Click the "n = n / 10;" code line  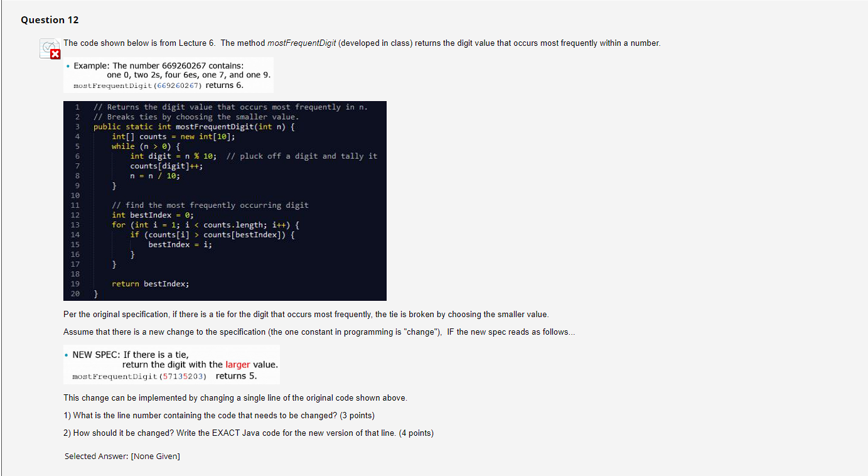tap(155, 176)
